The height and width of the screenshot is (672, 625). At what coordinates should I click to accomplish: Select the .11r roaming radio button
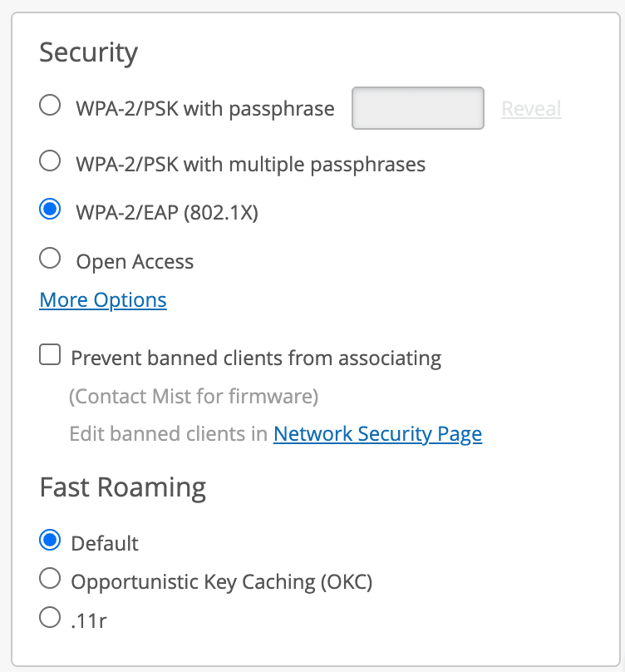(50, 617)
